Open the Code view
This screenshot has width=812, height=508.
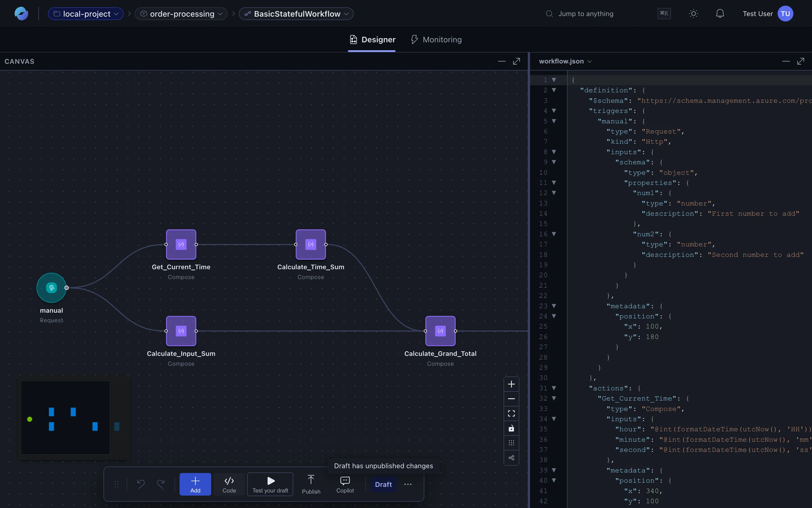(x=229, y=484)
